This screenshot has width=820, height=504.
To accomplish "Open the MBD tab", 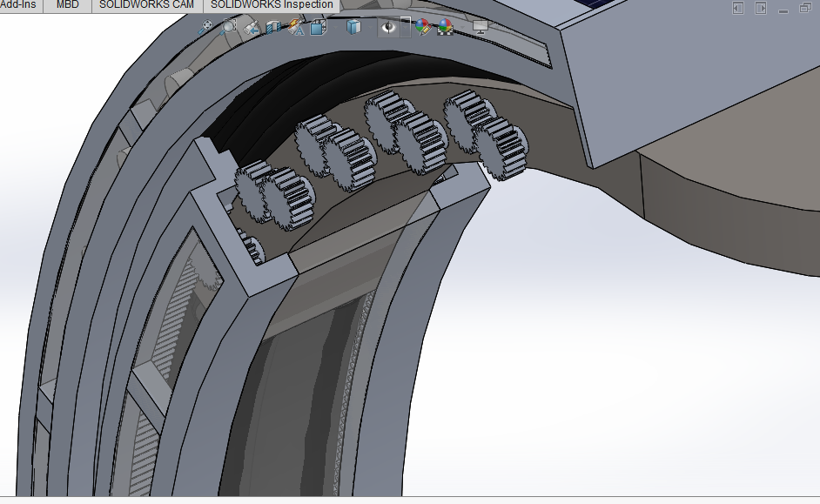I will tap(69, 5).
